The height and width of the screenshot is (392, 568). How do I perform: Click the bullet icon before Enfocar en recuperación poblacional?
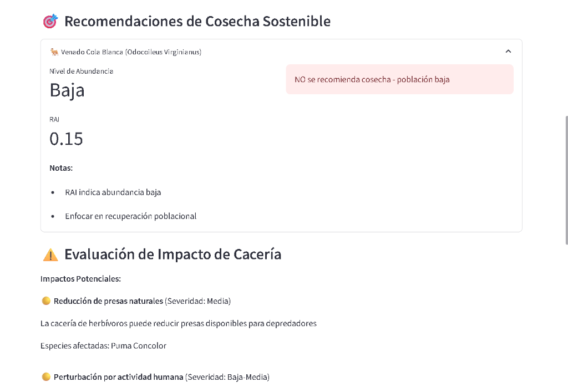(x=53, y=216)
